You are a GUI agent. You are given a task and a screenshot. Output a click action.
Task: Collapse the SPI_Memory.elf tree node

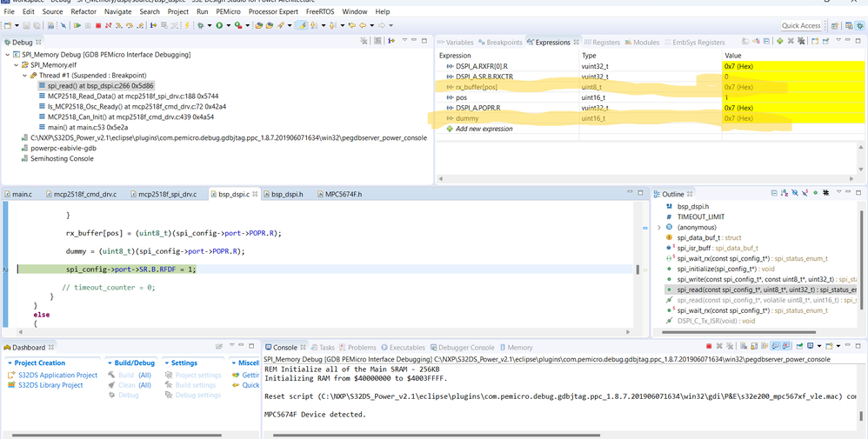(x=17, y=65)
